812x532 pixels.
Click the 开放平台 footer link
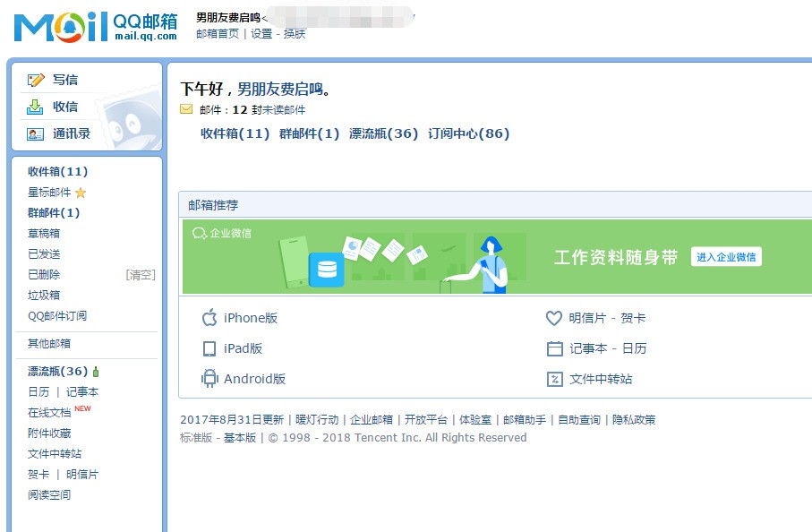coord(425,419)
